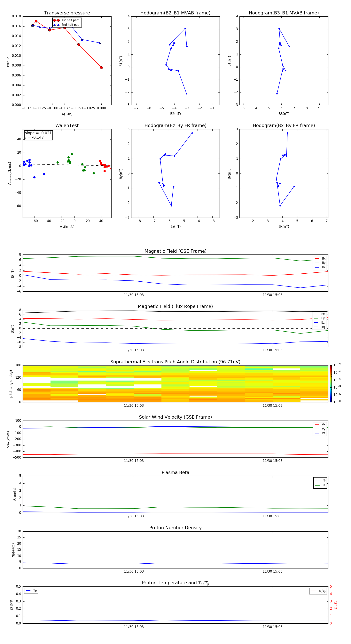Screen dimensions: 351x644
Task: Click the Vx legend entry
Action: [x=320, y=424]
